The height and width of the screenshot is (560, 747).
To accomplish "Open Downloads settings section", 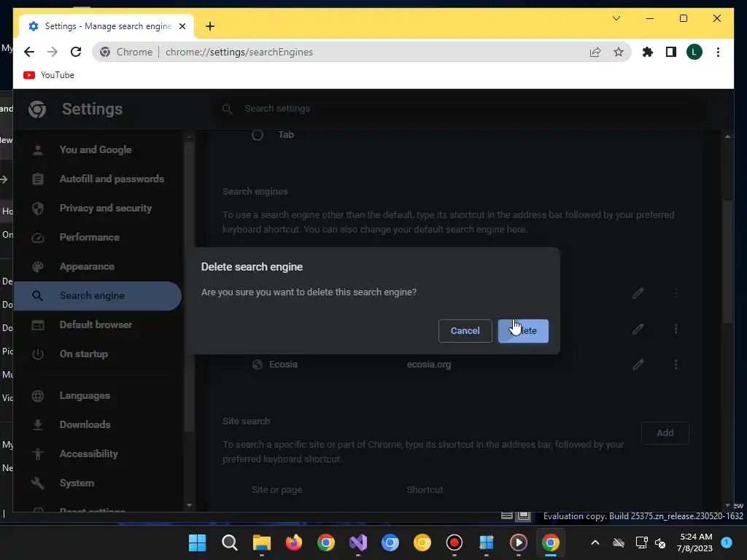I will tap(85, 425).
